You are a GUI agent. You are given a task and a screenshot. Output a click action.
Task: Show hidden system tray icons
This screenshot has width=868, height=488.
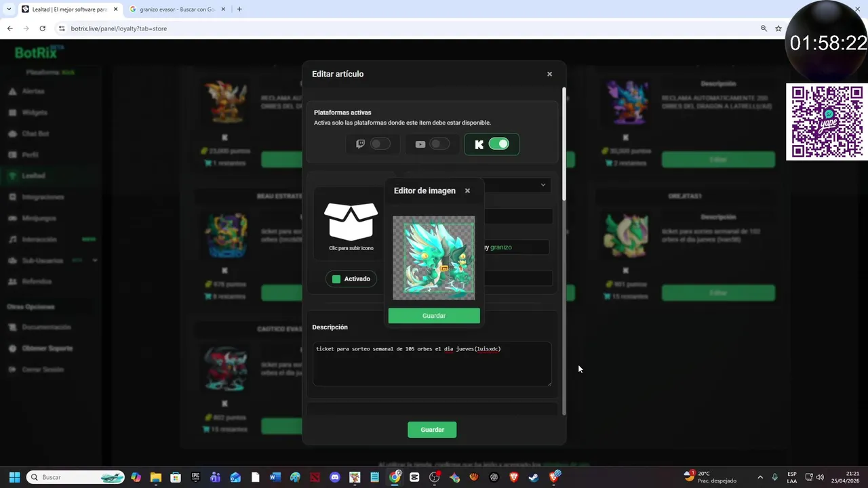760,477
